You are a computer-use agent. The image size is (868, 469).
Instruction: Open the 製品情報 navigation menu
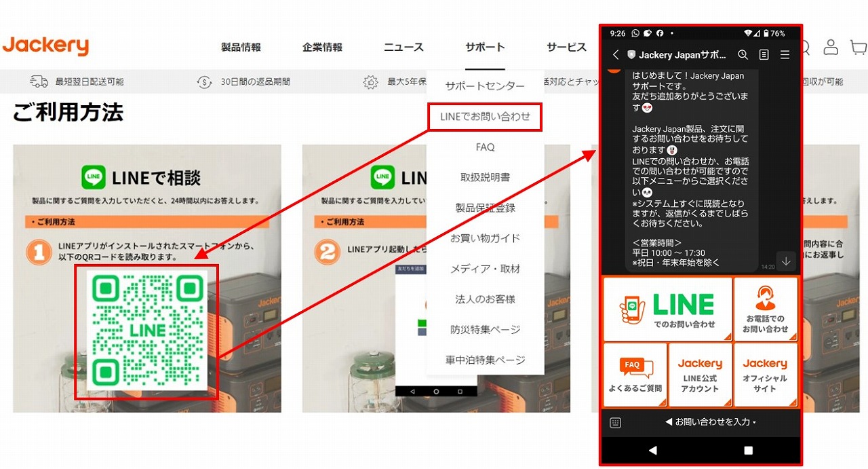[241, 48]
